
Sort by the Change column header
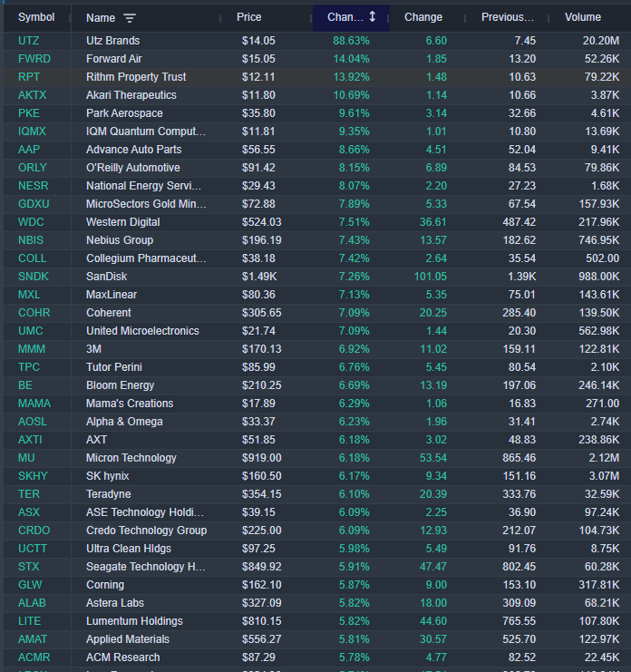click(423, 17)
